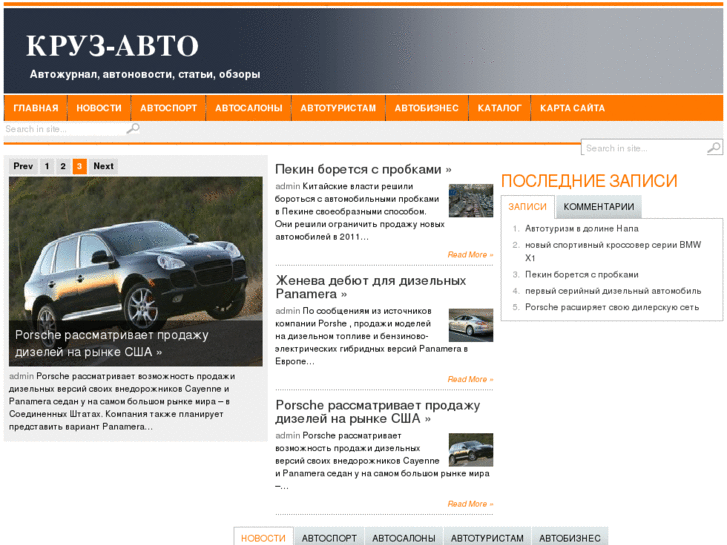Select the bottom АВТОБИЗНЕС tab

[x=570, y=538]
